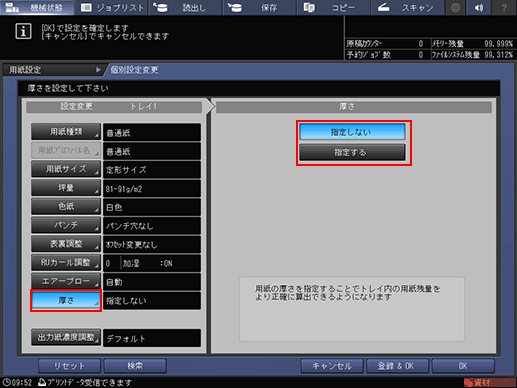The image size is (517, 388).
Task: Click the 検索 button
Action: click(x=135, y=366)
